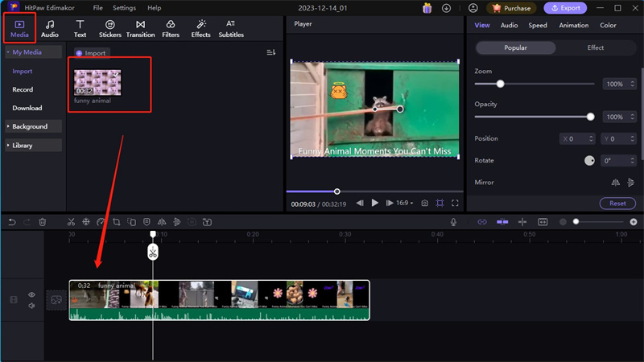Click the microphone voiceover icon

point(454,222)
